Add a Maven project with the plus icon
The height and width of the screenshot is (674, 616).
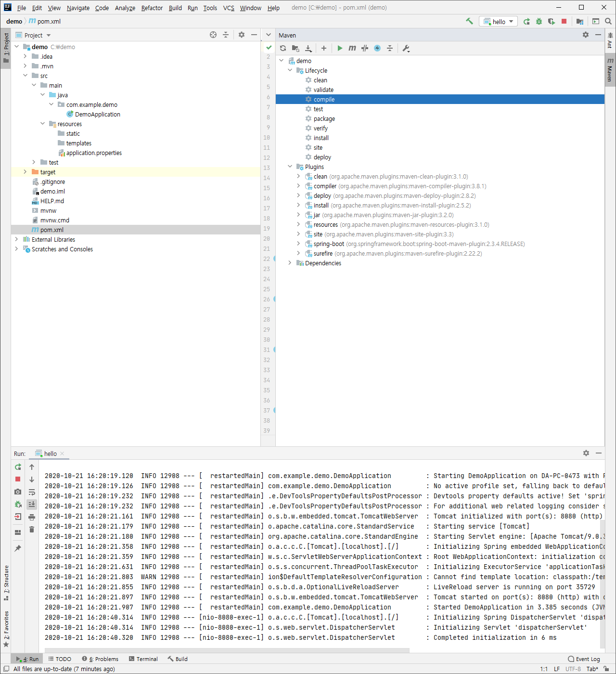tap(324, 48)
